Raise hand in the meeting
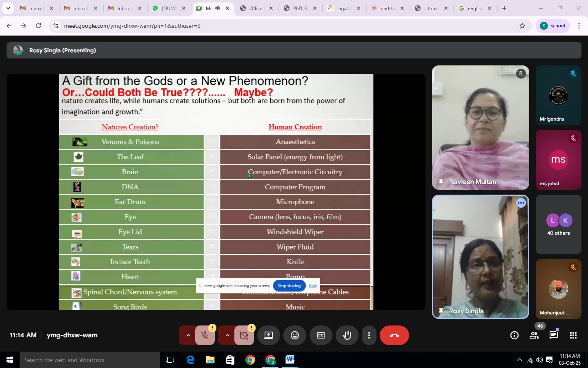The image size is (588, 368). [347, 335]
